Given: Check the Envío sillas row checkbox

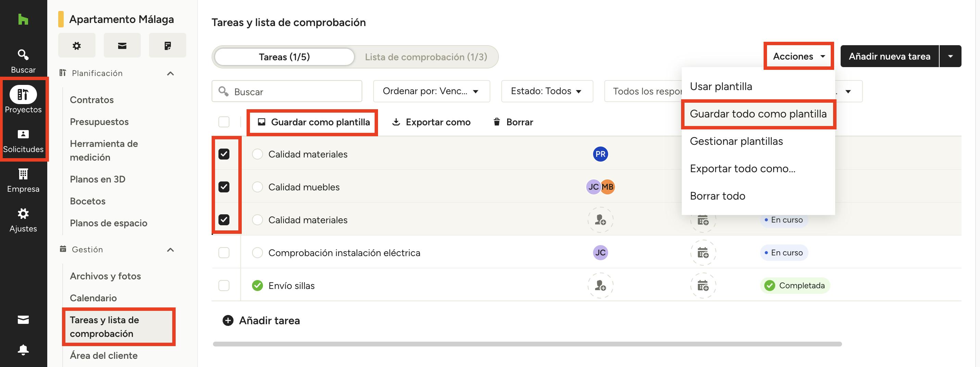Looking at the screenshot, I should tap(224, 286).
